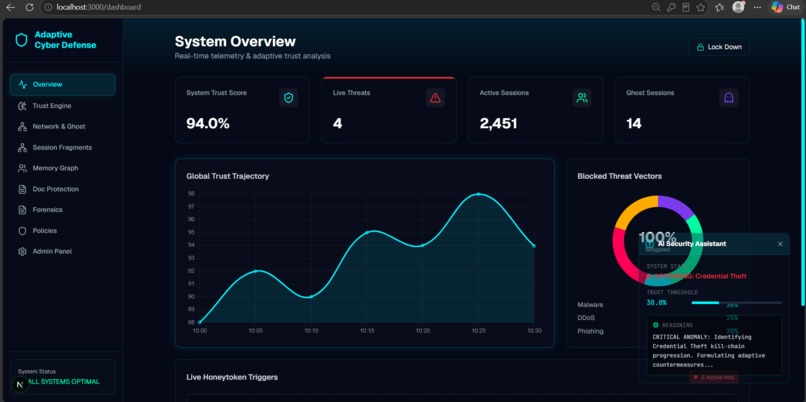Image resolution: width=806 pixels, height=402 pixels.
Task: Click the 30.0% trust threshold value
Action: coord(656,303)
